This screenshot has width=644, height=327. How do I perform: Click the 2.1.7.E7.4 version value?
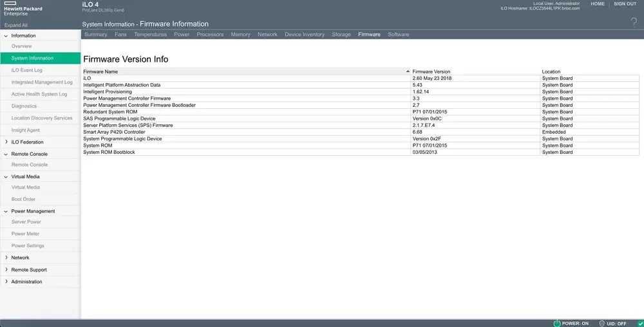pyautogui.click(x=424, y=125)
